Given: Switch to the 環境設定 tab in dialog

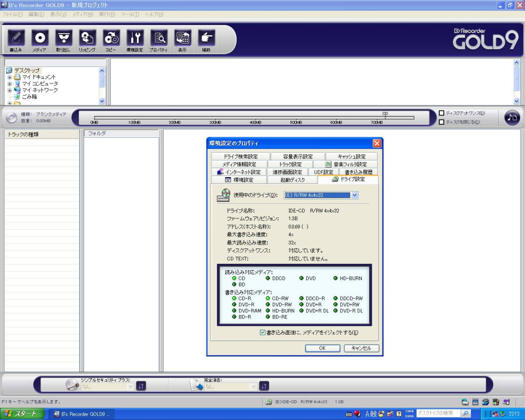Looking at the screenshot, I should [x=239, y=180].
